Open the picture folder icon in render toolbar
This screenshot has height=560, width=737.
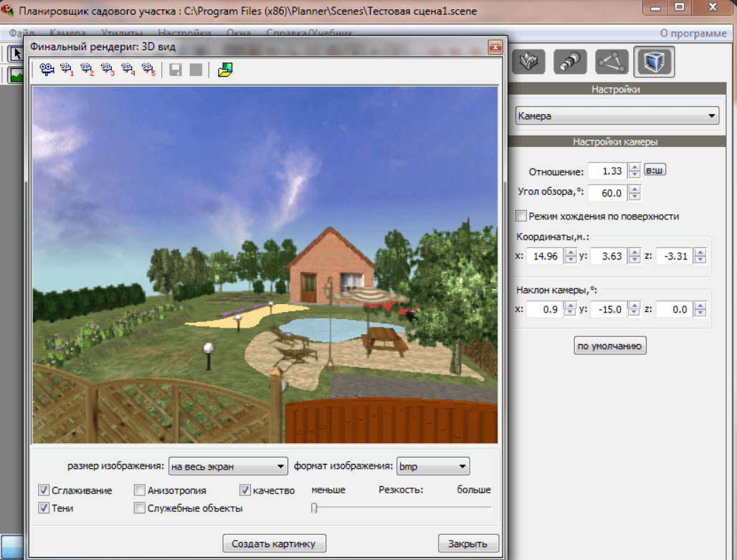(x=225, y=70)
